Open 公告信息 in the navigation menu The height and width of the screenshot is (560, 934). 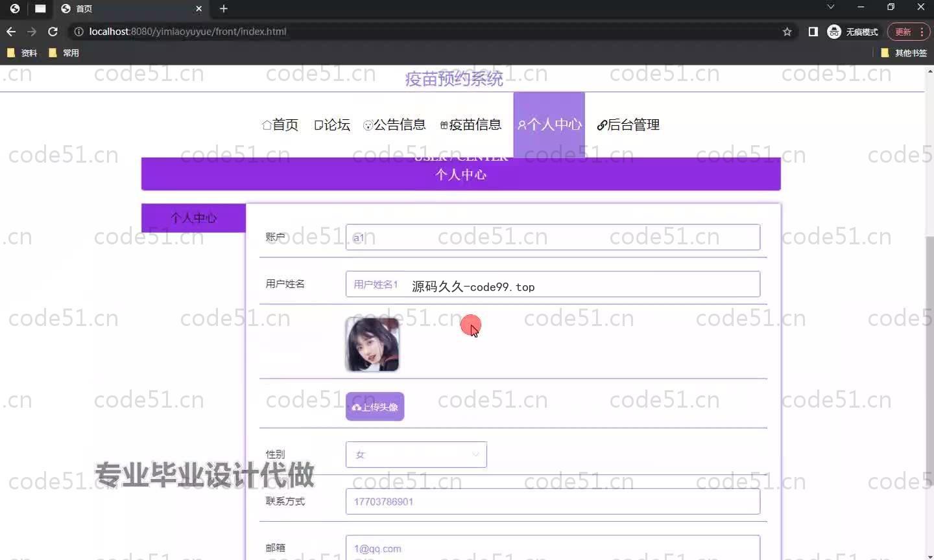394,124
